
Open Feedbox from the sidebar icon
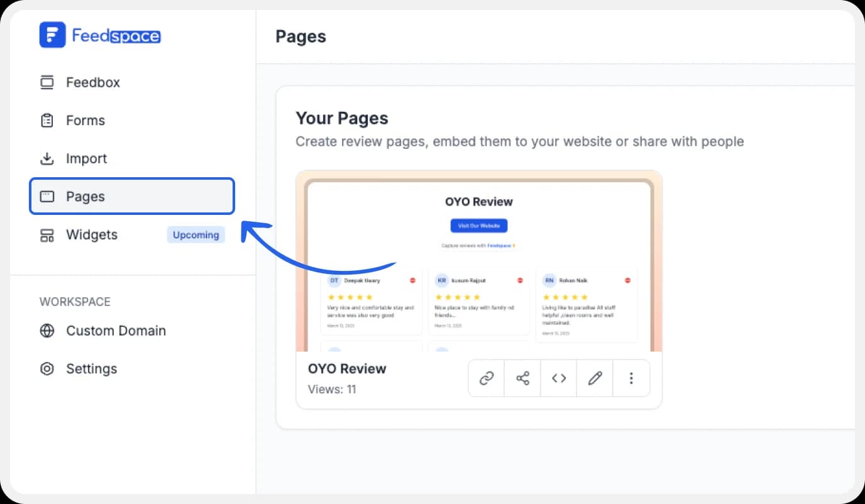click(x=47, y=82)
